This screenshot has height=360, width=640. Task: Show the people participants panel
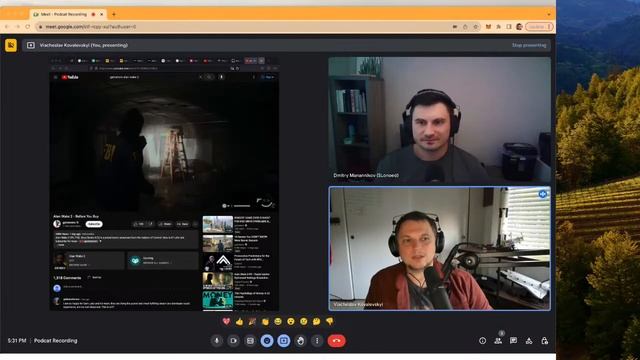tap(498, 340)
